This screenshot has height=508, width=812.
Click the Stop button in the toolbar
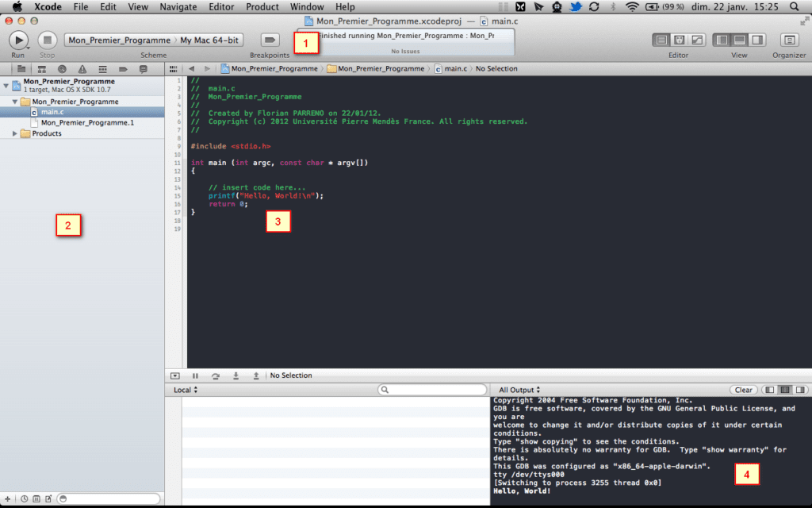(x=47, y=40)
